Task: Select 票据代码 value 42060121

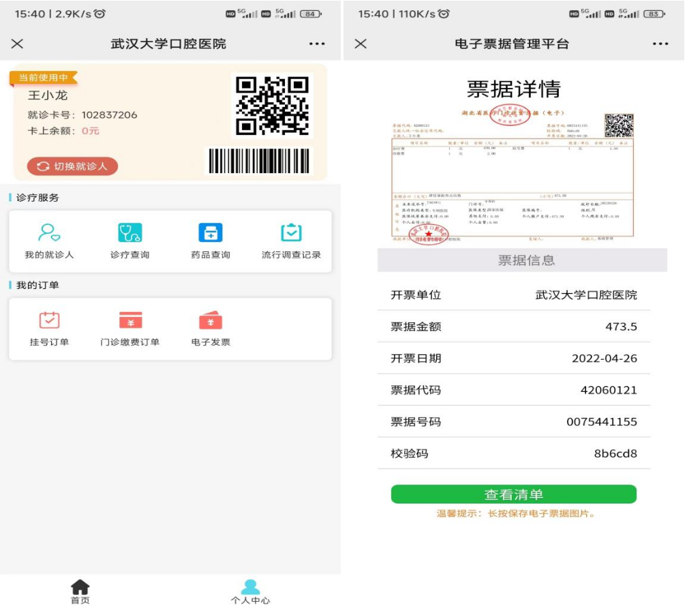Action: pyautogui.click(x=609, y=390)
